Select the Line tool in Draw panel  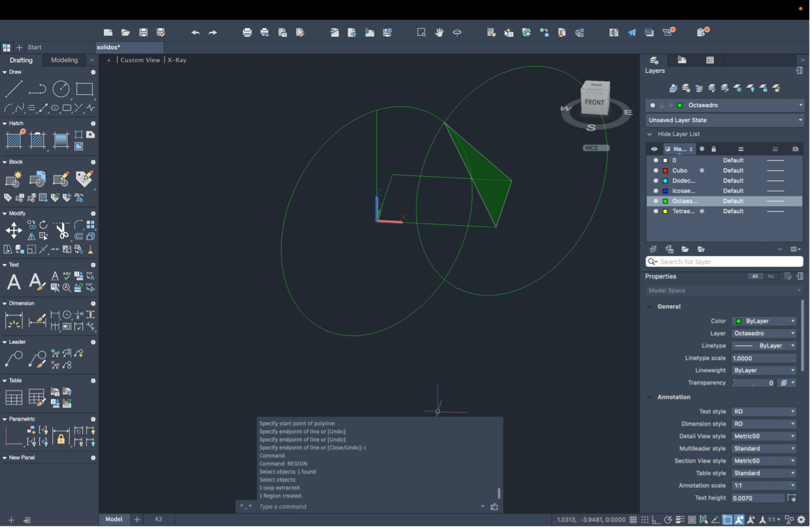[x=14, y=89]
